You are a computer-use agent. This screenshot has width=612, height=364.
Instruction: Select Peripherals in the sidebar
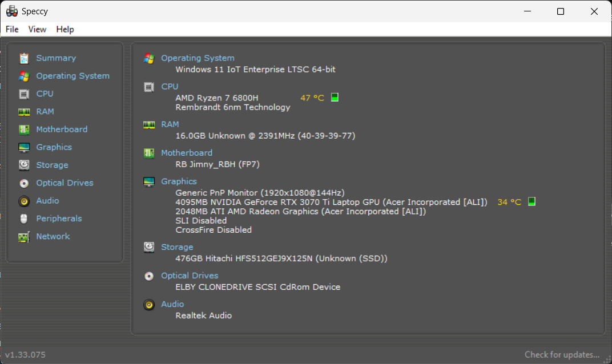pos(59,219)
